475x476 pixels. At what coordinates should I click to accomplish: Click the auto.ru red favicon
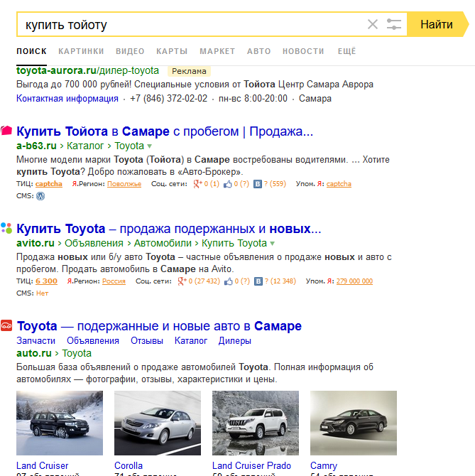point(6,326)
